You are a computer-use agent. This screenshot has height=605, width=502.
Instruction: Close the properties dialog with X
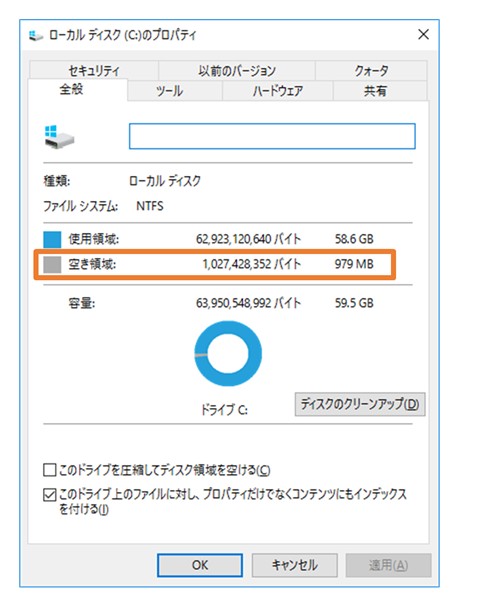[423, 35]
